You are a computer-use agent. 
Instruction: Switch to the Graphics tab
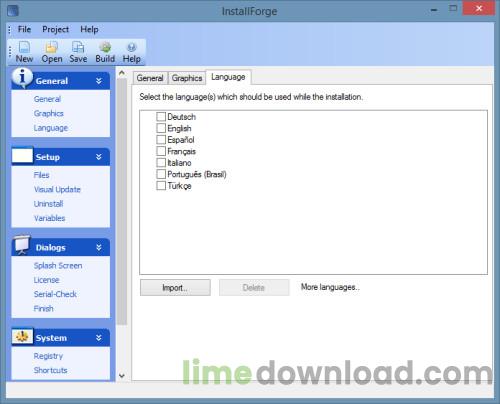pyautogui.click(x=187, y=78)
